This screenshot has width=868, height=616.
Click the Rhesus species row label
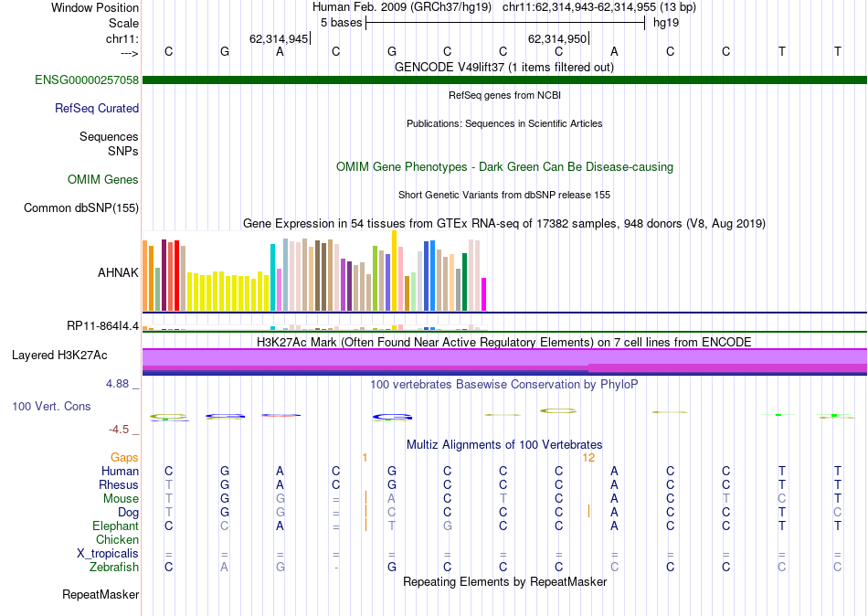119,484
